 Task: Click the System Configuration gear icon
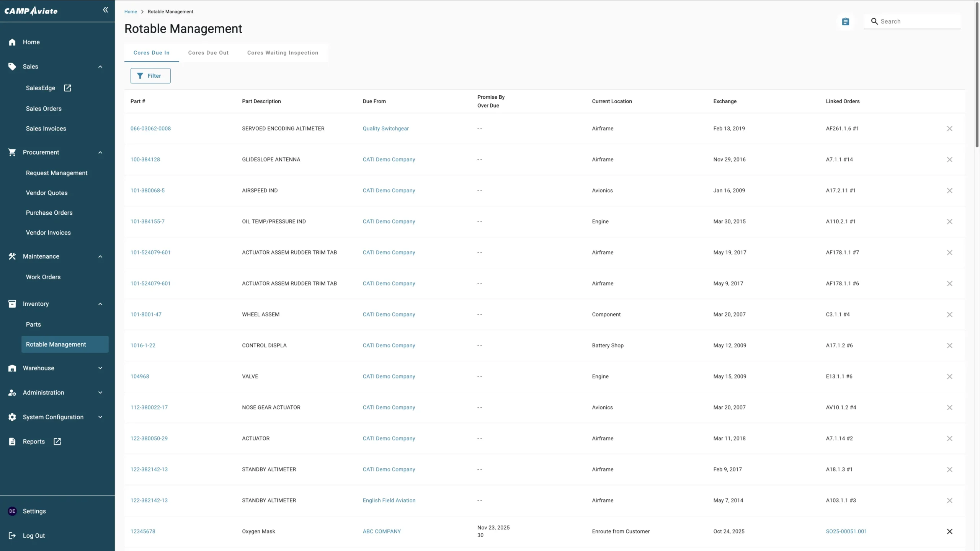pyautogui.click(x=12, y=417)
